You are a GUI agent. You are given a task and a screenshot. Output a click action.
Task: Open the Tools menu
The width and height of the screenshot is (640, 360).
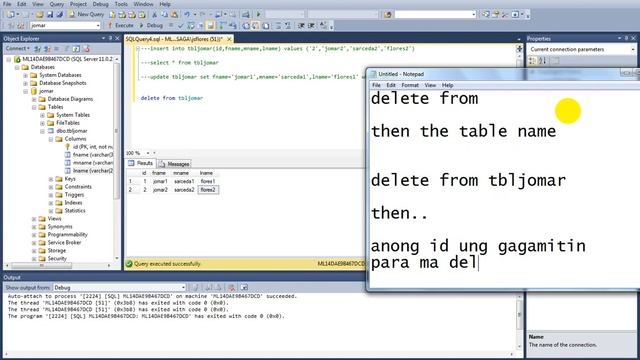click(x=121, y=4)
